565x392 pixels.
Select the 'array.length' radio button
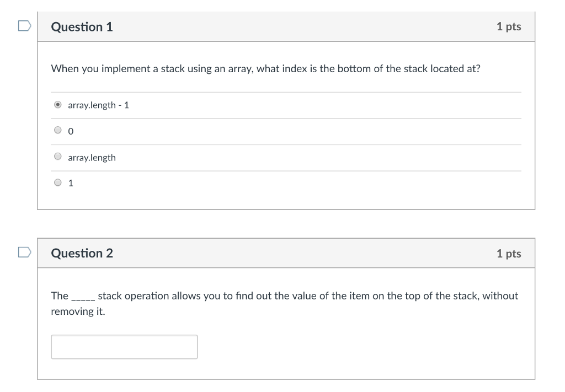point(57,156)
